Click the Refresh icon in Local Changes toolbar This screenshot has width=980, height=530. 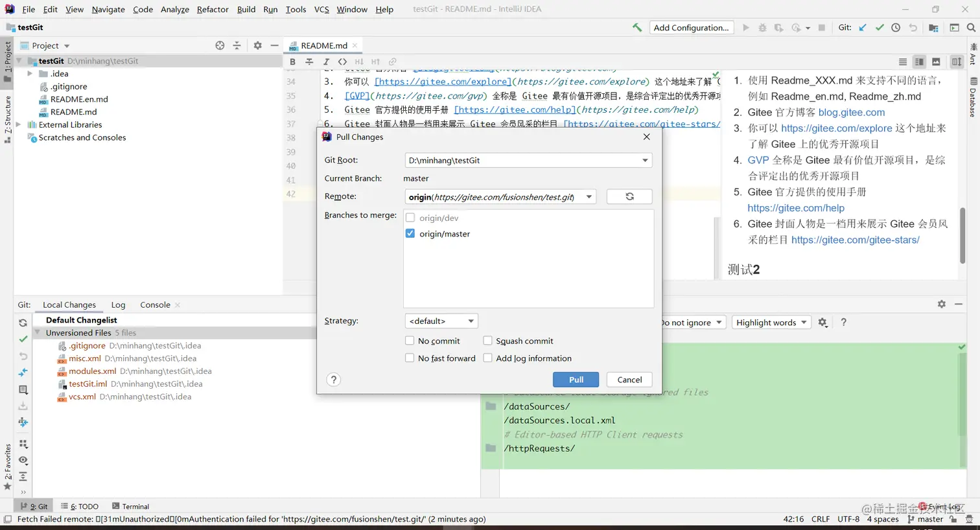pos(23,323)
